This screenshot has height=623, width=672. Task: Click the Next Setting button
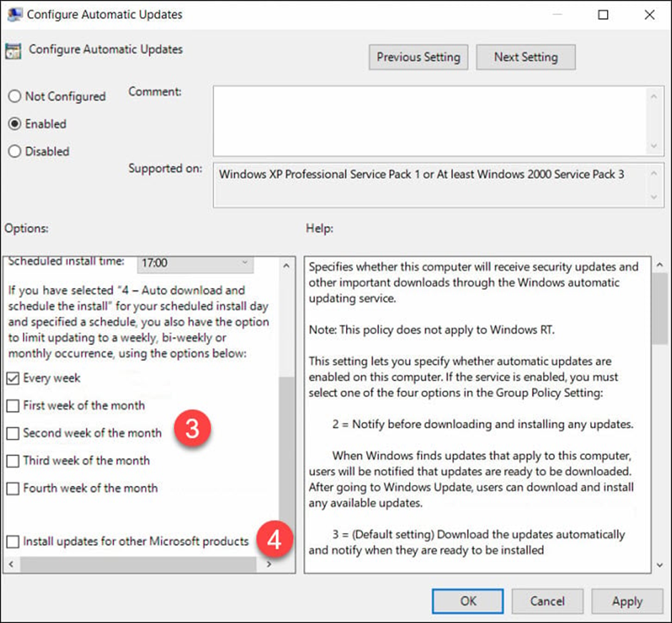click(525, 57)
